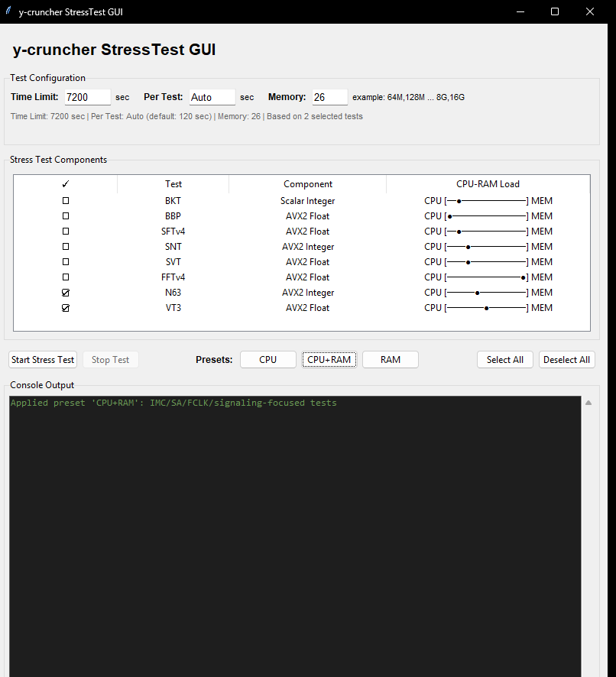The width and height of the screenshot is (616, 677).
Task: Click 'AVX2 Integer' in the N63 row
Action: click(x=307, y=293)
